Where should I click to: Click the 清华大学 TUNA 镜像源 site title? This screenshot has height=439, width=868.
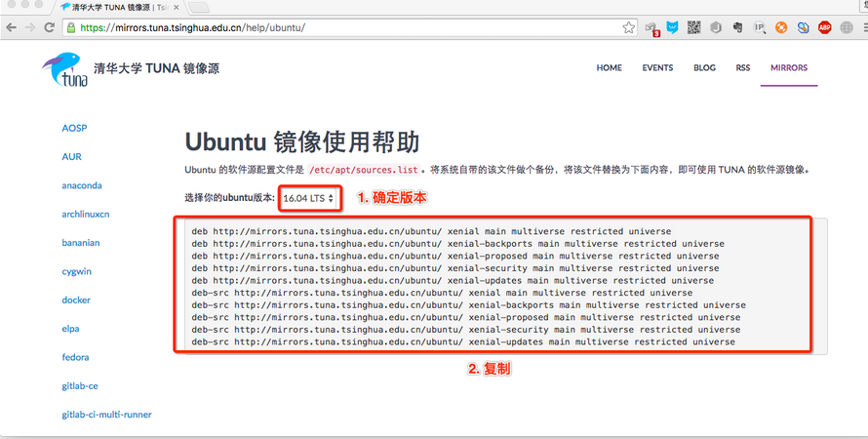click(157, 68)
